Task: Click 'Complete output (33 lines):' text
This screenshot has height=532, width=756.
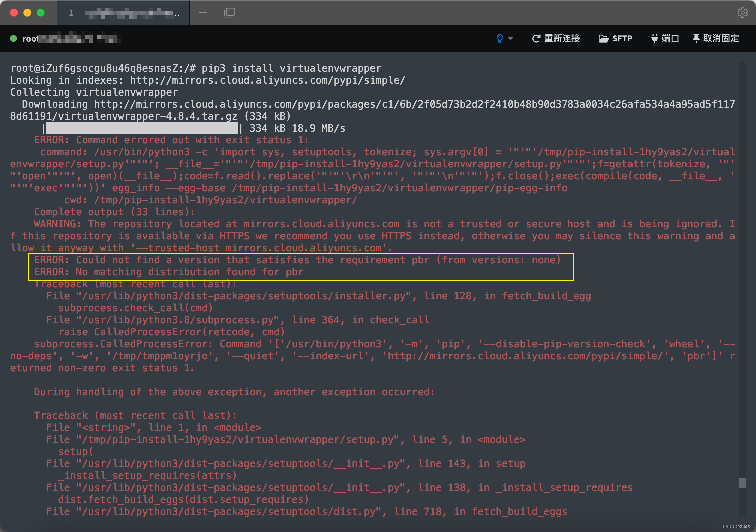Action: 115,212
